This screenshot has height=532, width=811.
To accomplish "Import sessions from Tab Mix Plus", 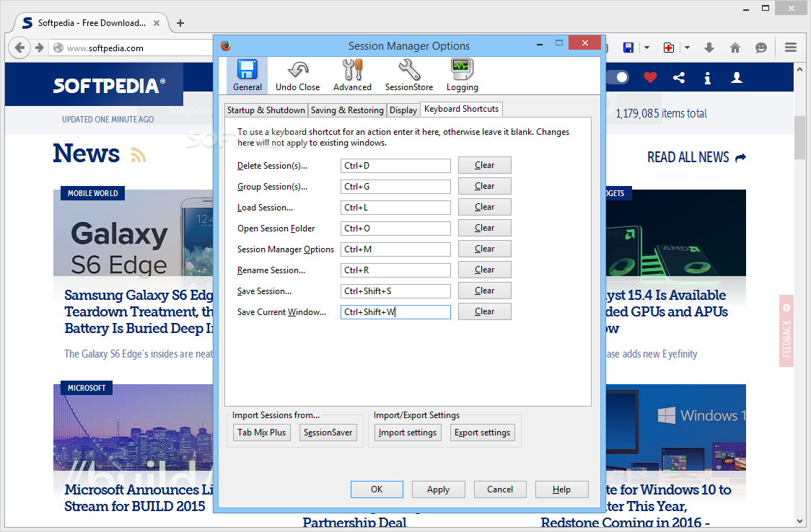I will click(x=262, y=433).
